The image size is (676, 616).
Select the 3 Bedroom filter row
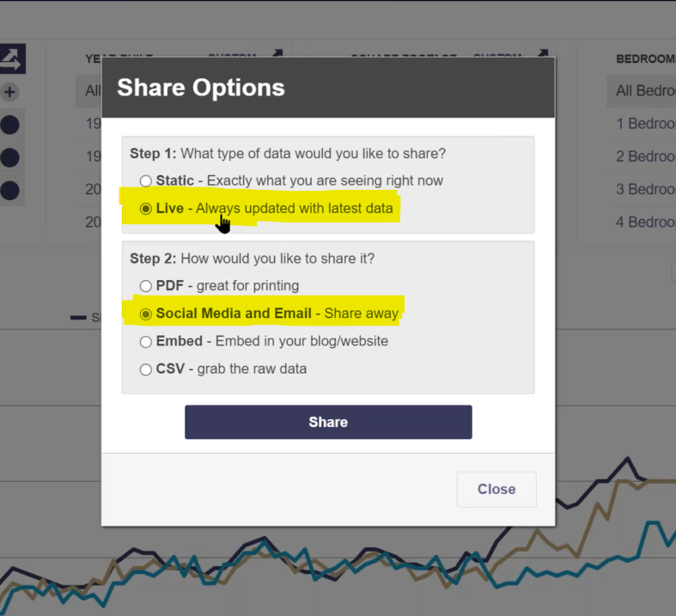641,189
